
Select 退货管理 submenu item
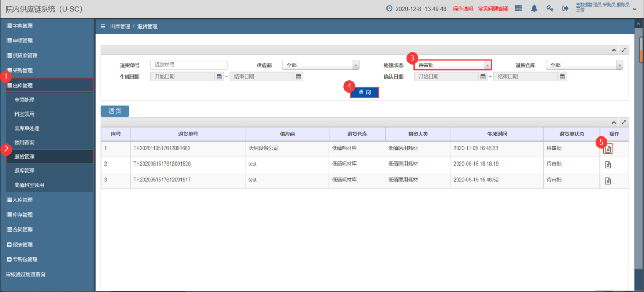49,157
